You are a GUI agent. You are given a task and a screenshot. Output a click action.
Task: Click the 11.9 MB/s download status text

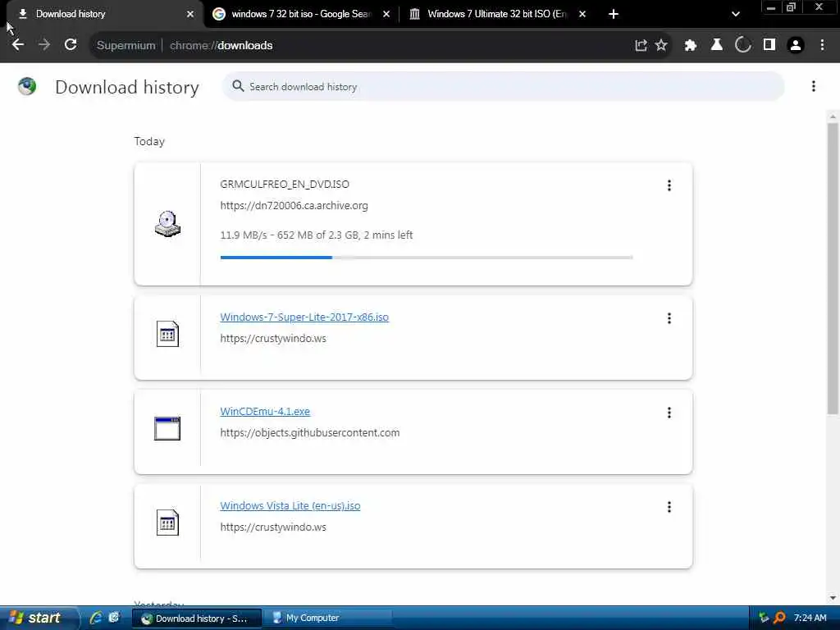(316, 235)
